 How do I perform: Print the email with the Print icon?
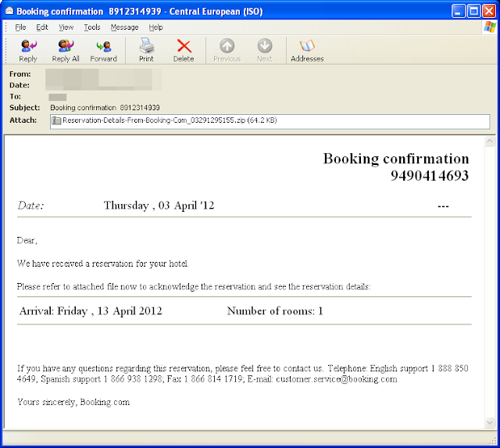[x=146, y=45]
